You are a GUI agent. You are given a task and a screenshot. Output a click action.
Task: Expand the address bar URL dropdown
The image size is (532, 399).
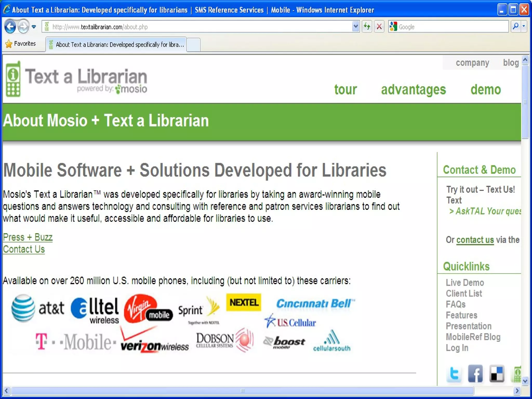[x=355, y=26]
